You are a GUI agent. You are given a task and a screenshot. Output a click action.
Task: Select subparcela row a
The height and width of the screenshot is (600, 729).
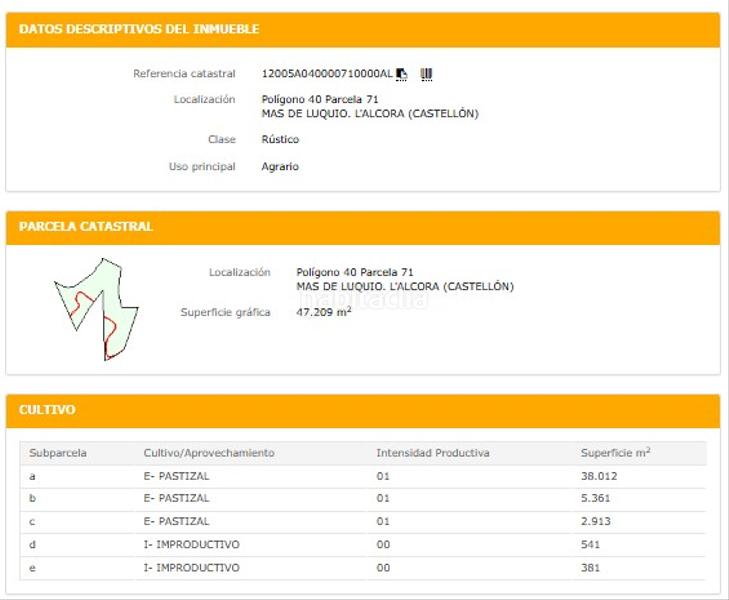pos(33,476)
